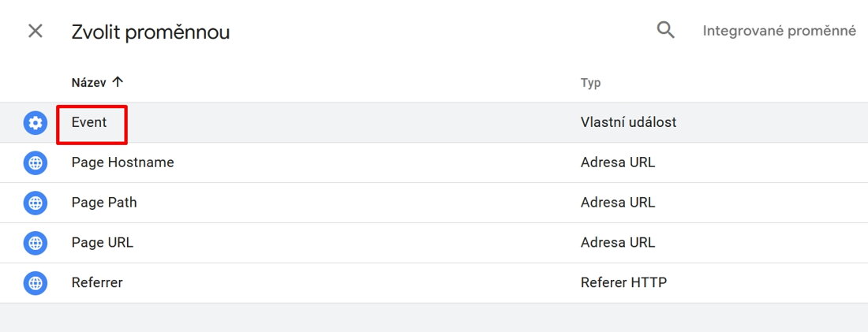This screenshot has width=868, height=332.
Task: Choose the Event variable
Action: coord(89,122)
